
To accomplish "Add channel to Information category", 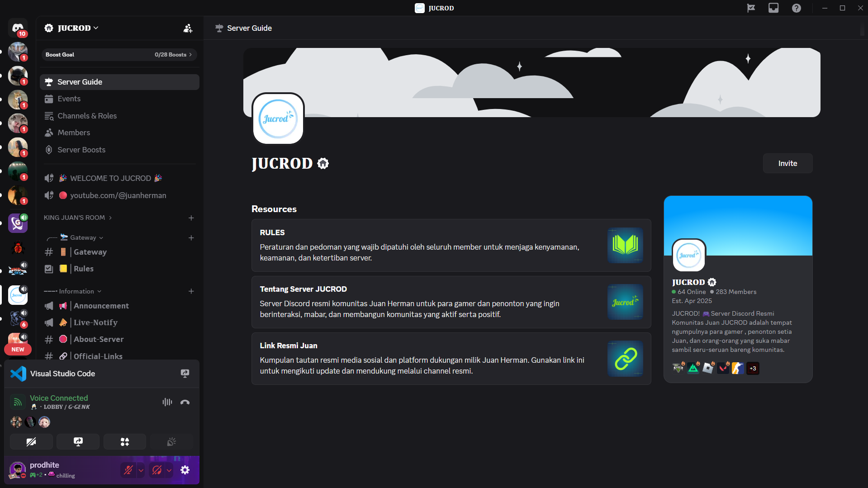I will (x=191, y=291).
